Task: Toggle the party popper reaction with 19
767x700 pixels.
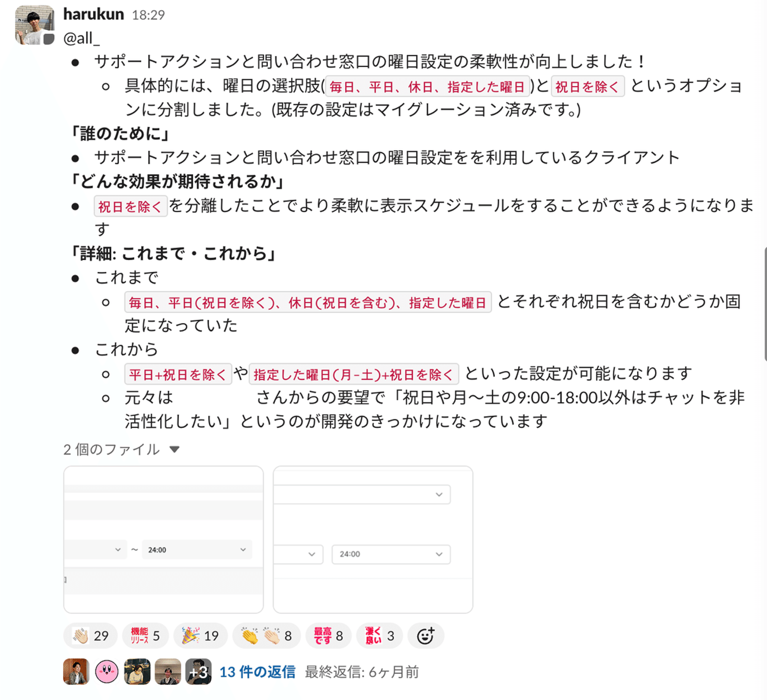Action: point(200,636)
